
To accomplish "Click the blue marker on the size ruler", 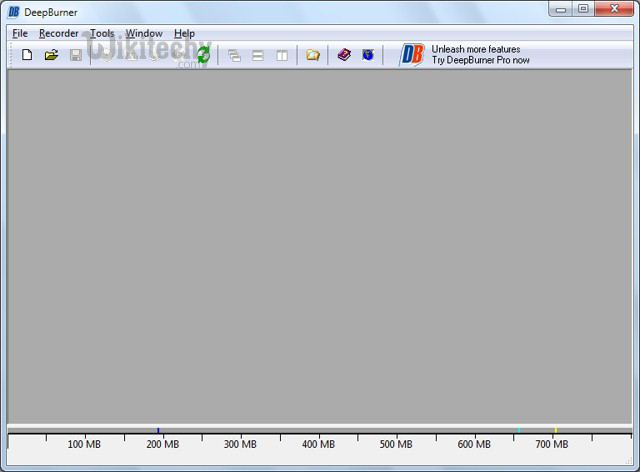I will (x=158, y=430).
